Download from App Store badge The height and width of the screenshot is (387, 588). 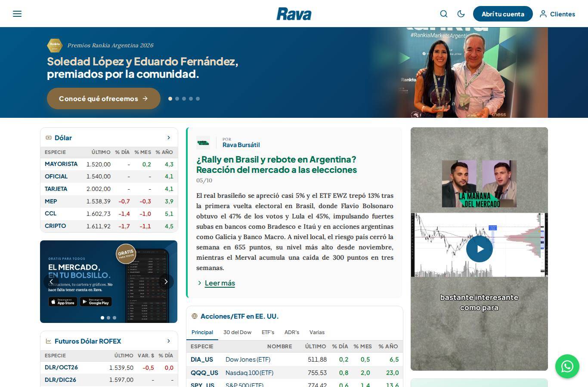pyautogui.click(x=63, y=302)
